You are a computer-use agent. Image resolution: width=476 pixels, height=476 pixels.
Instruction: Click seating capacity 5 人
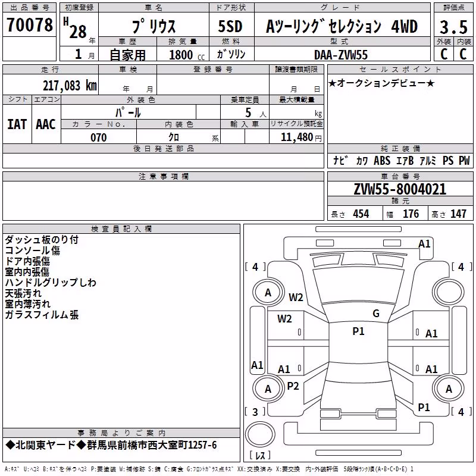click(256, 113)
